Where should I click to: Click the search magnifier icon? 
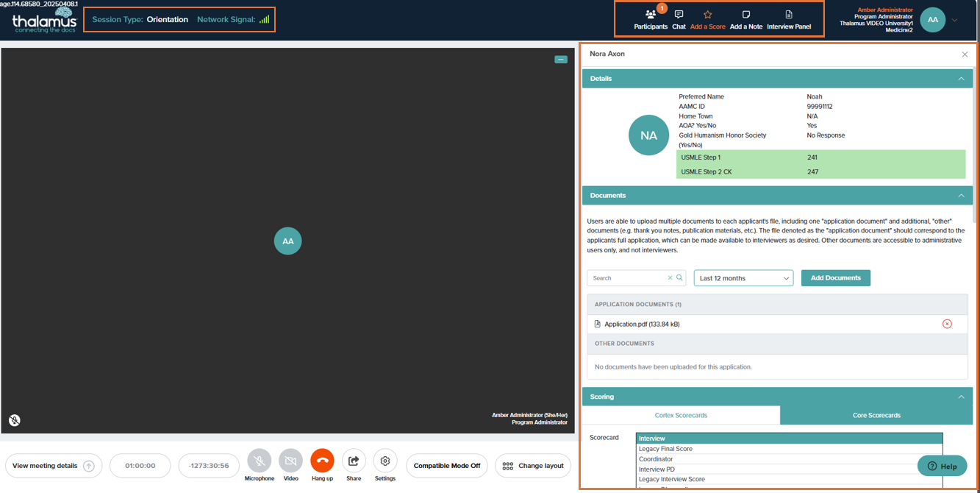click(679, 278)
